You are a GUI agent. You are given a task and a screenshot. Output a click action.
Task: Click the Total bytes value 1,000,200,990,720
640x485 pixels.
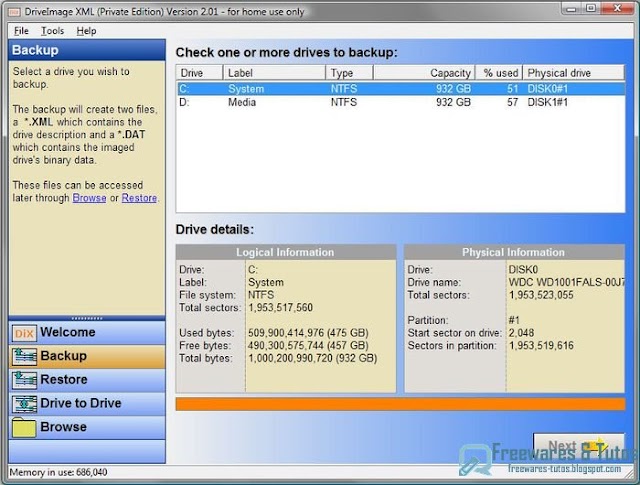pyautogui.click(x=313, y=358)
